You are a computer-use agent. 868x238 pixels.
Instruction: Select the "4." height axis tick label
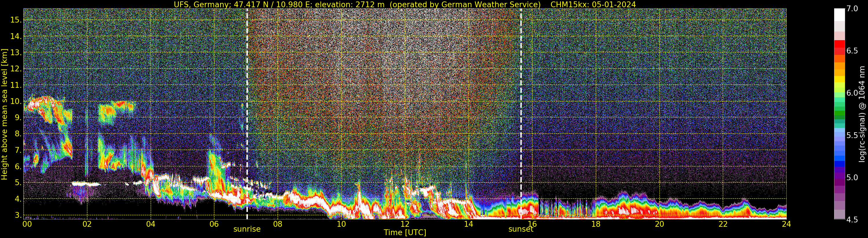pyautogui.click(x=18, y=199)
